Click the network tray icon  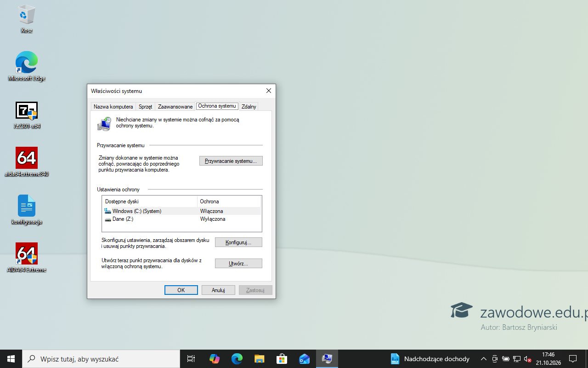517,359
